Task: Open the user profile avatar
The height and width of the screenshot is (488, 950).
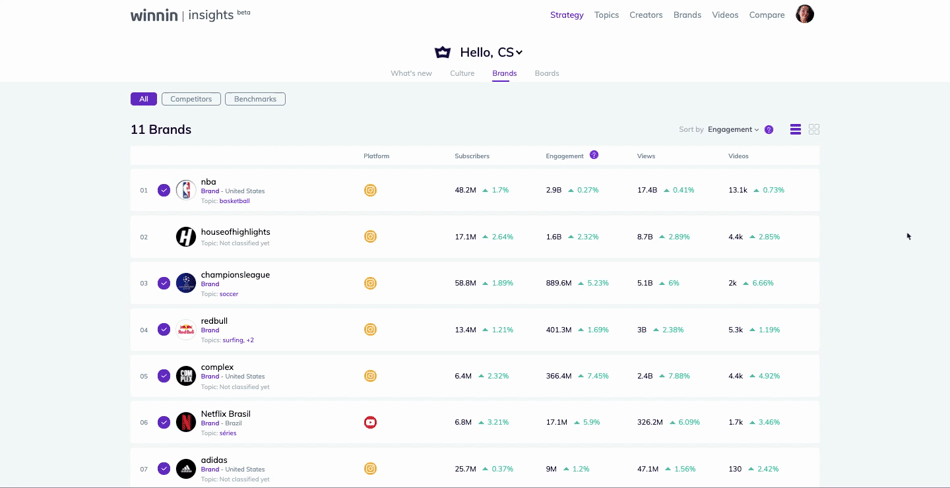Action: point(805,14)
